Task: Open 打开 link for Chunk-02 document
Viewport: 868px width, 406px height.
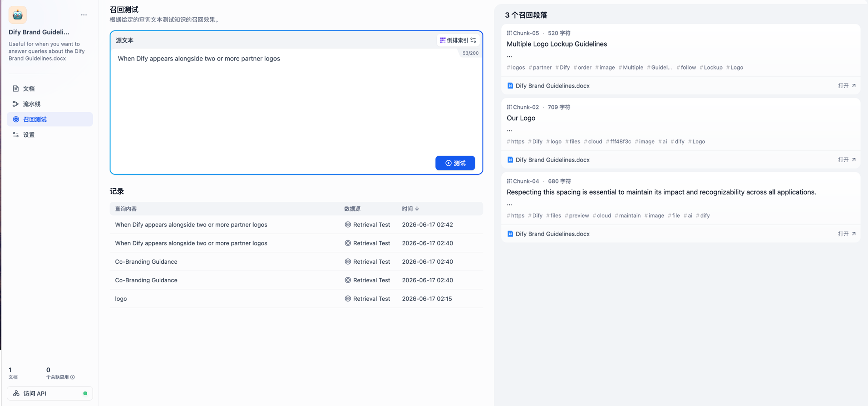Action: point(847,160)
